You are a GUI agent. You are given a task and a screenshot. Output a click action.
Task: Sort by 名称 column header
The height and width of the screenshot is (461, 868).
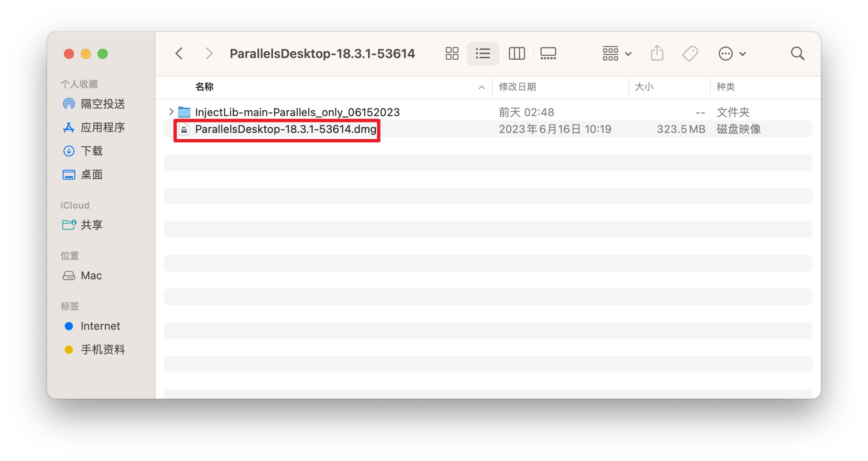(x=204, y=87)
